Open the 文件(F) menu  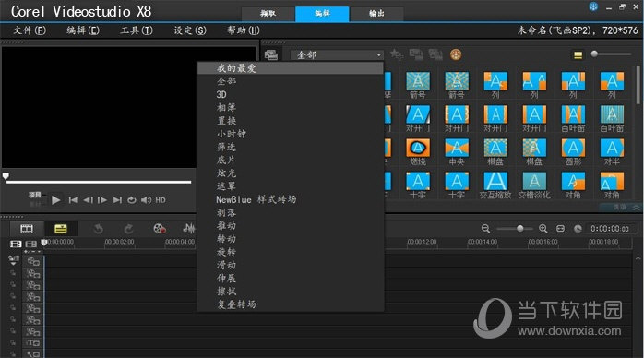tap(30, 30)
